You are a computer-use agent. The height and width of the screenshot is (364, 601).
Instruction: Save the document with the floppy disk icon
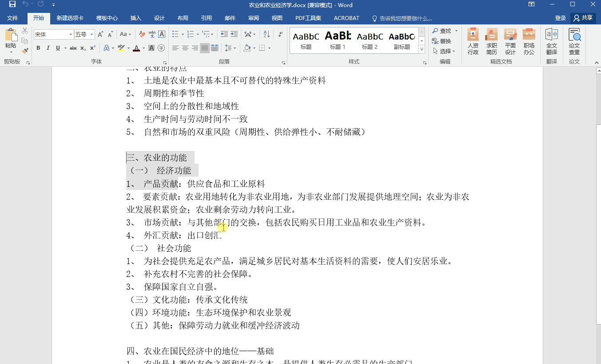(12, 4)
